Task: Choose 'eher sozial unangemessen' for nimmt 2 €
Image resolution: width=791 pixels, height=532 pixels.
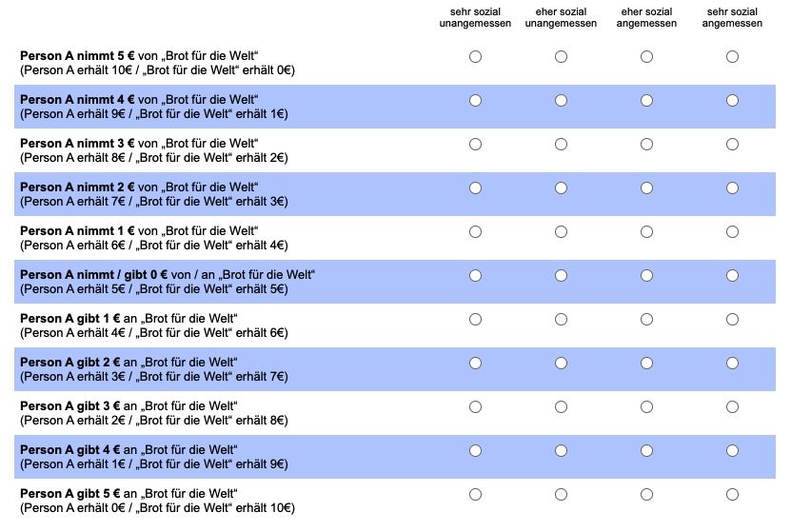Action: pos(561,188)
